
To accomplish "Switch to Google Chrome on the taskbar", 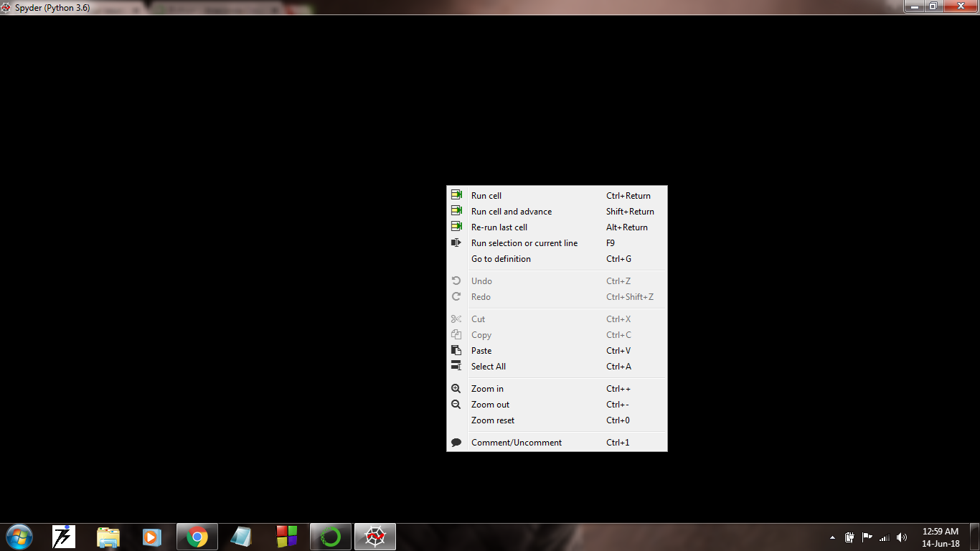I will pos(197,537).
